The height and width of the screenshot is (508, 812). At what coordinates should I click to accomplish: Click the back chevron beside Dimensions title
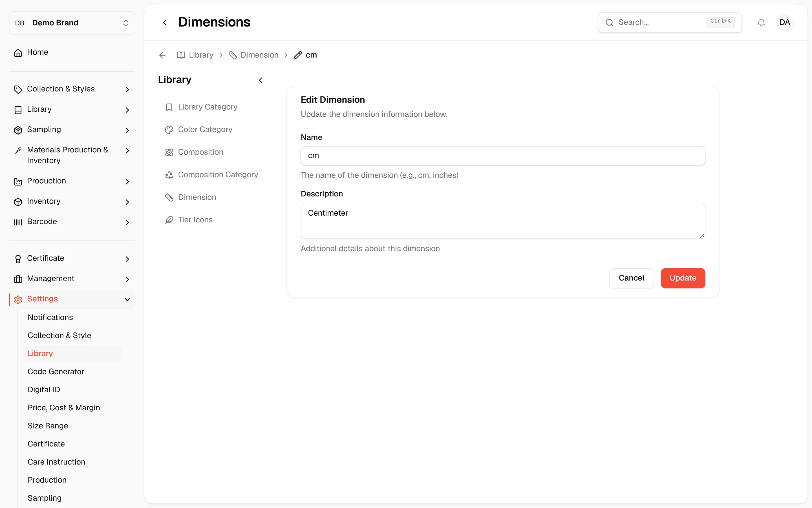(165, 23)
